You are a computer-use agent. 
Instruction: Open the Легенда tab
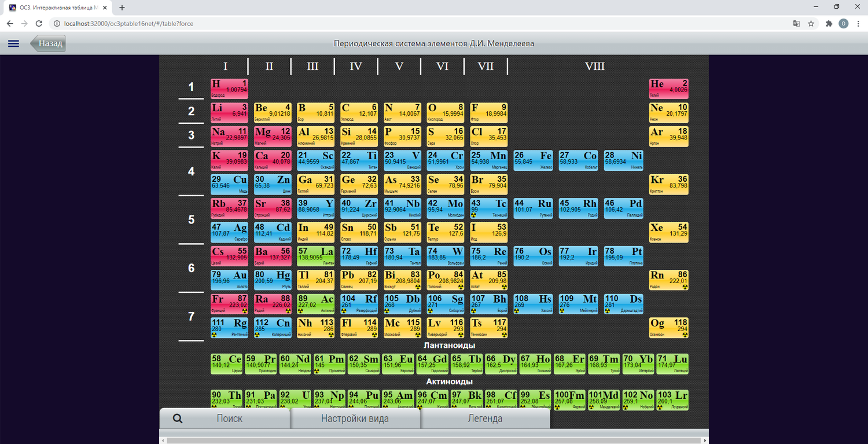(485, 419)
